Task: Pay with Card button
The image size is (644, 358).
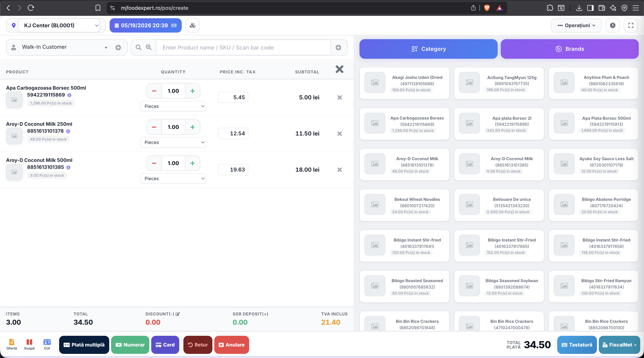Action: click(165, 345)
